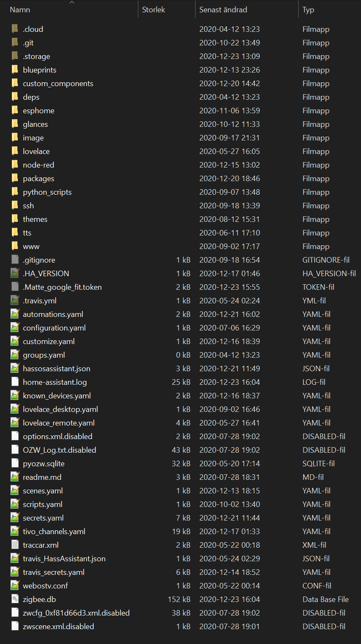Screen dimensions: 361x644
Task: Click the esphome folder icon
Action: (x=14, y=110)
